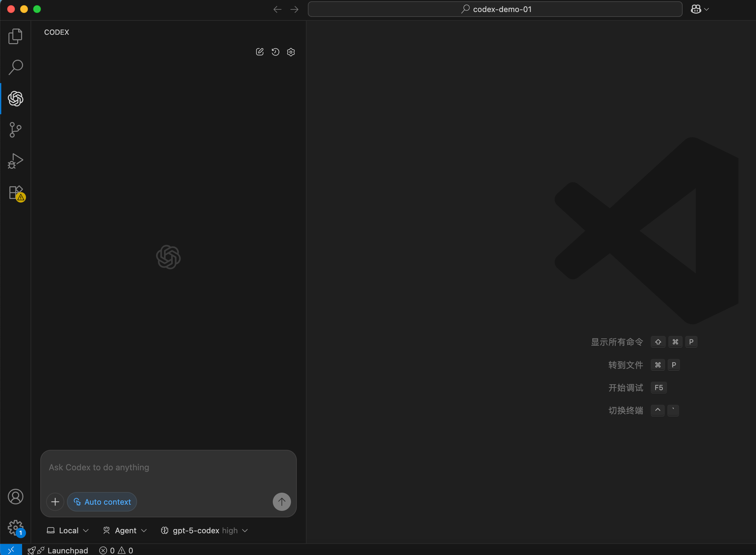
Task: Click Launchpad in the status bar
Action: tap(62, 550)
